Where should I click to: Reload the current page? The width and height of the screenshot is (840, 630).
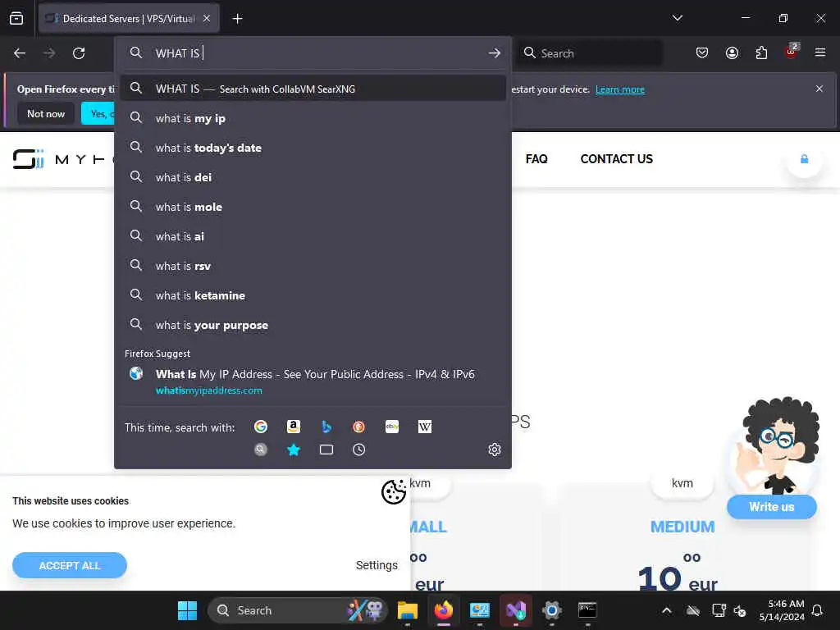[79, 53]
